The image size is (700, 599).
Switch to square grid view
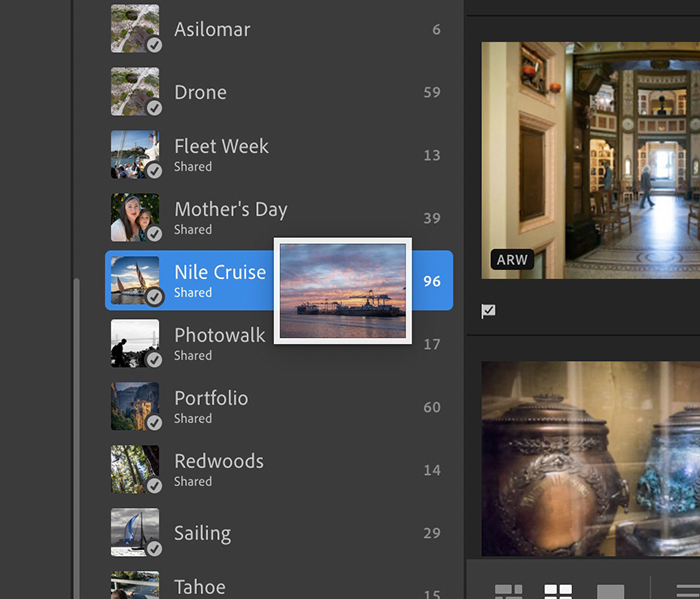558,591
